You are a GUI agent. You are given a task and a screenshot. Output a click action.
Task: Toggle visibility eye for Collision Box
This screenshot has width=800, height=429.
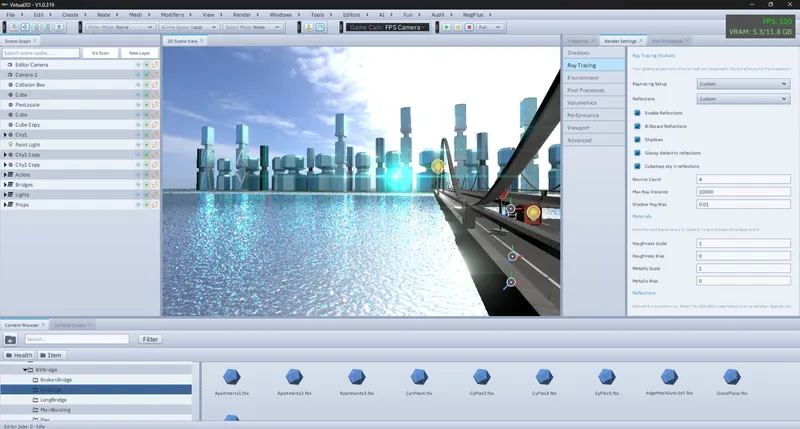click(x=138, y=85)
